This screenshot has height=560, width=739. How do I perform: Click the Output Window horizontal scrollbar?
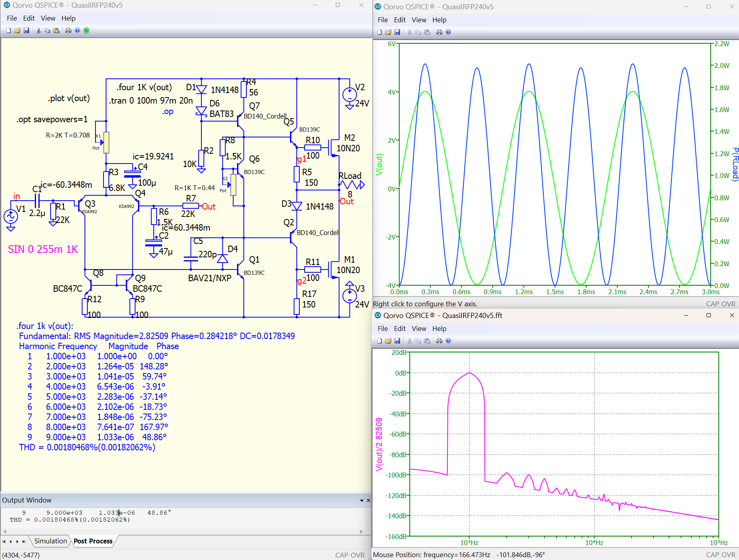tap(183, 531)
